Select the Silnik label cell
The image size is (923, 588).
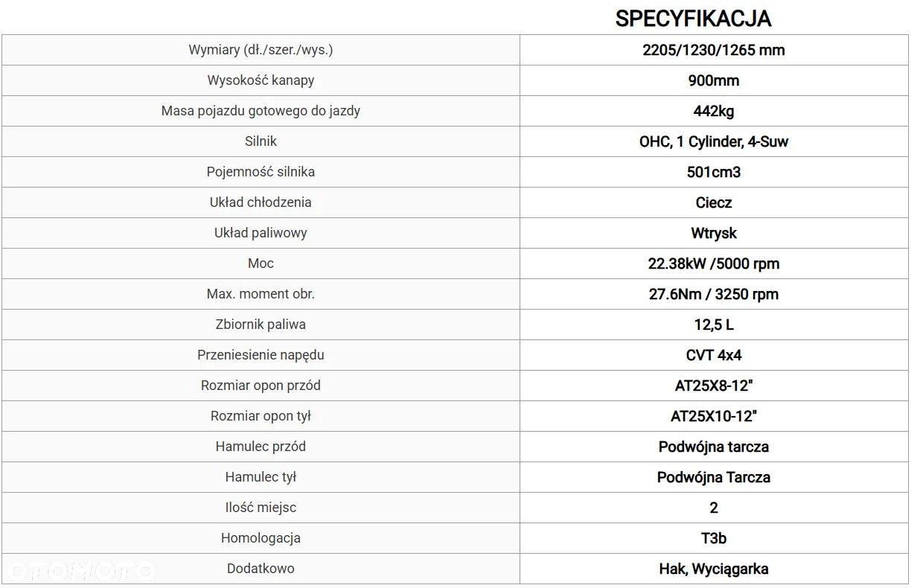point(261,141)
